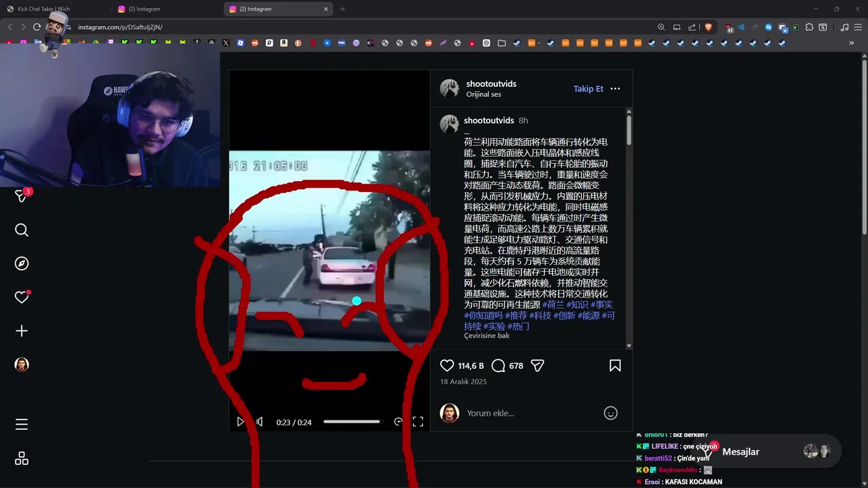Screen dimensions: 868x488
Task: Open profile avatar in Instagram sidebar
Action: (x=22, y=365)
